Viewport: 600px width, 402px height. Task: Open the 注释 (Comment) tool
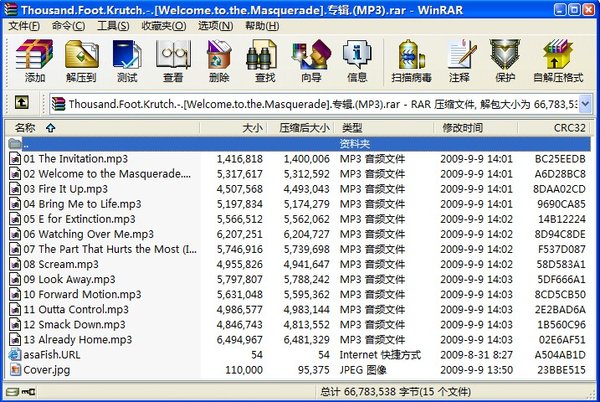[x=459, y=60]
